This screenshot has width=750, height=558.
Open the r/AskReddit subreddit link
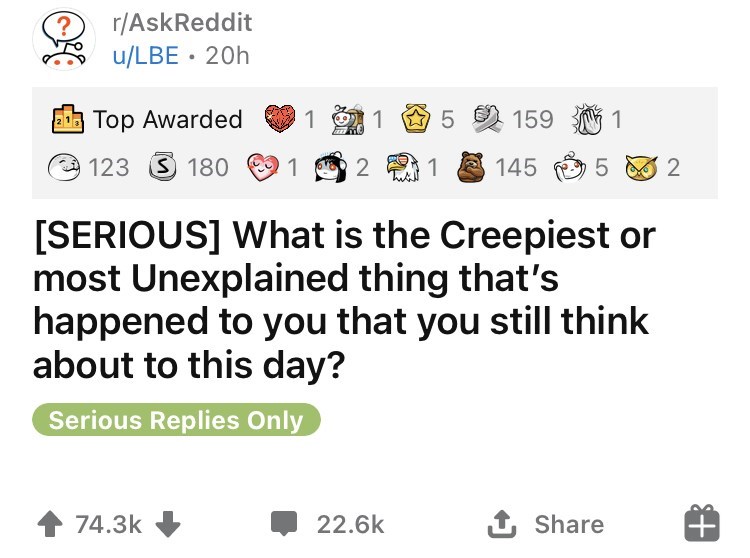tap(181, 22)
